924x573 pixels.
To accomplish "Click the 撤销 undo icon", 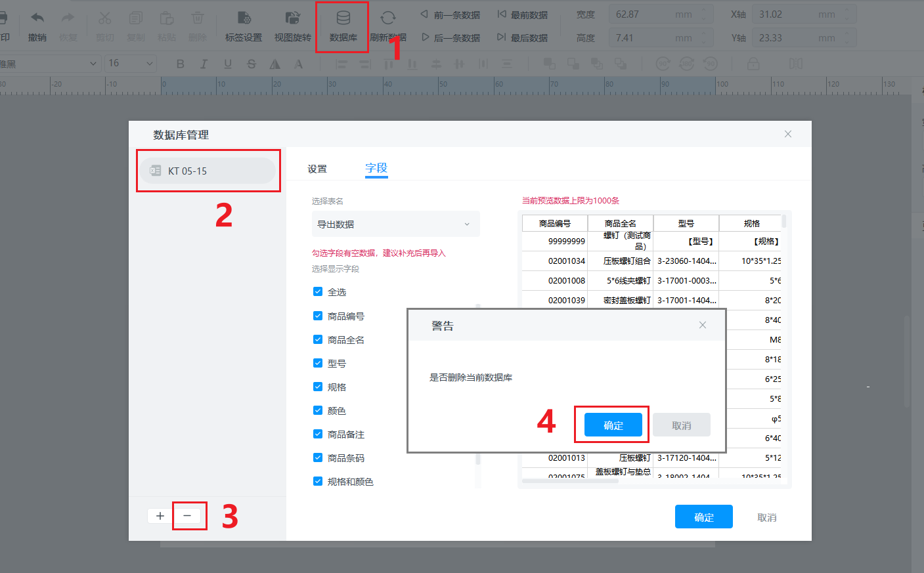I will [x=37, y=25].
